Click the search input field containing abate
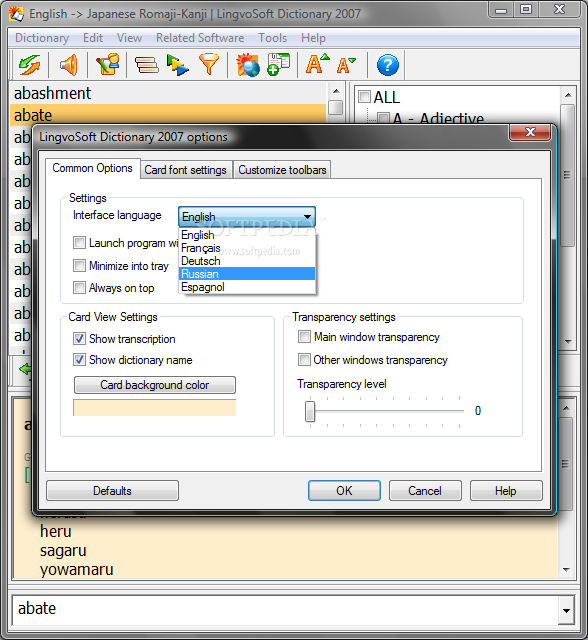Image resolution: width=588 pixels, height=640 pixels. 285,609
